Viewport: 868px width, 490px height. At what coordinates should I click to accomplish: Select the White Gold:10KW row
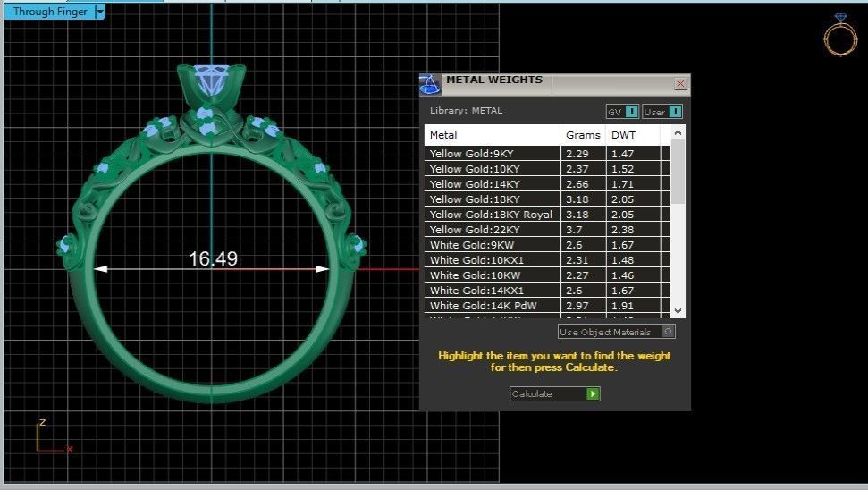click(x=547, y=275)
